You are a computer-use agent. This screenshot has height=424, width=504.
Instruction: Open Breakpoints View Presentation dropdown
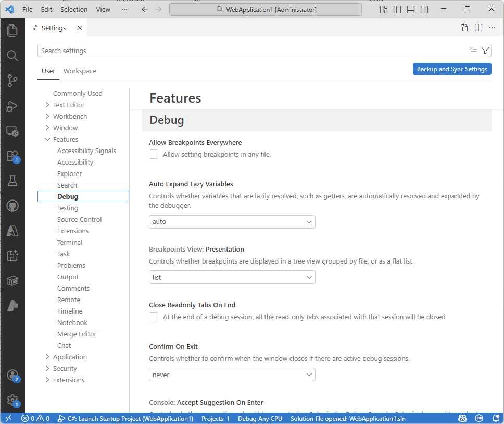[x=232, y=277]
